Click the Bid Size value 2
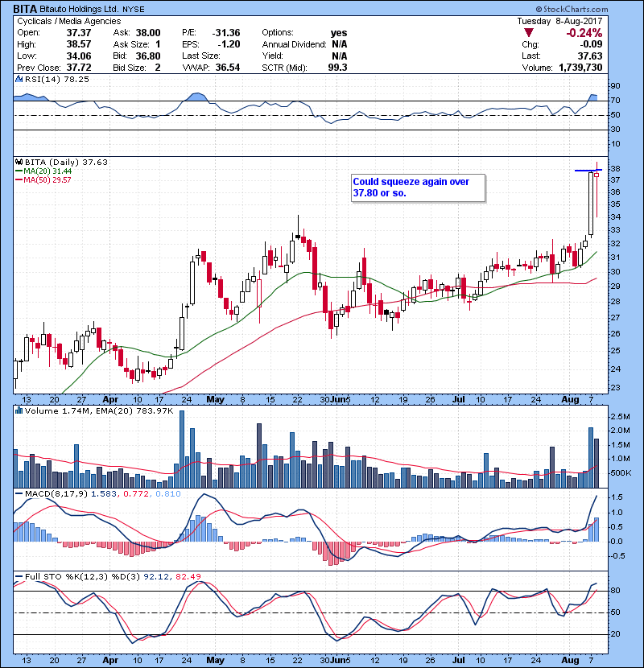Viewport: 644px width, 668px height. click(158, 68)
